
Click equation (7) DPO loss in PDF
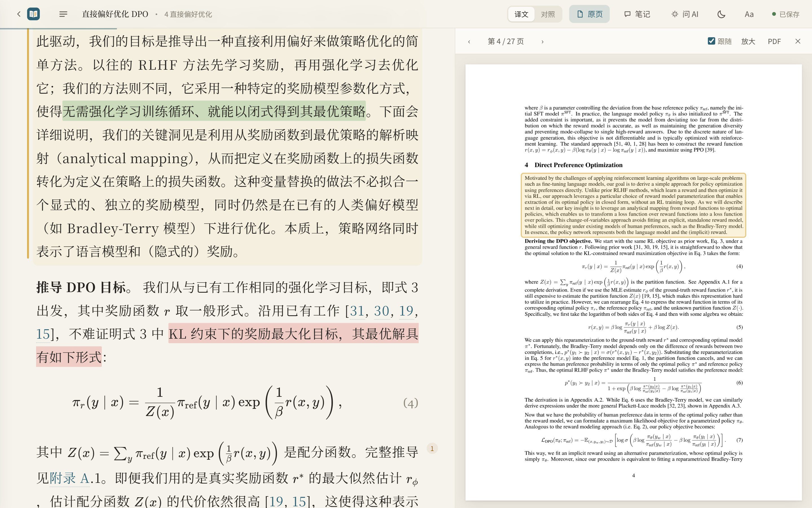click(634, 440)
